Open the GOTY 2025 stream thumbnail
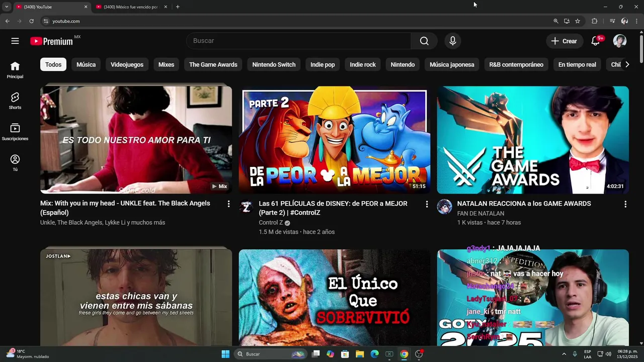644x362 pixels. (533, 298)
